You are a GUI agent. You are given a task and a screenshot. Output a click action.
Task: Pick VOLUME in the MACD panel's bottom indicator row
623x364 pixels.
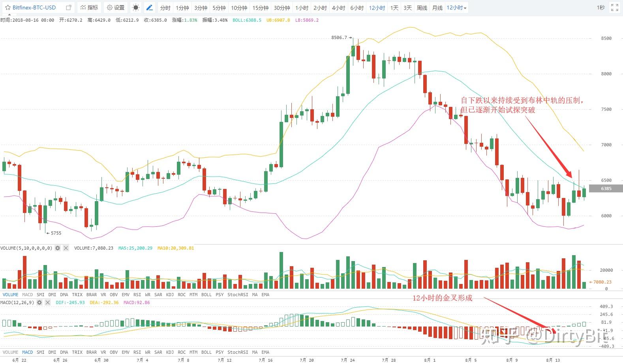(11, 352)
